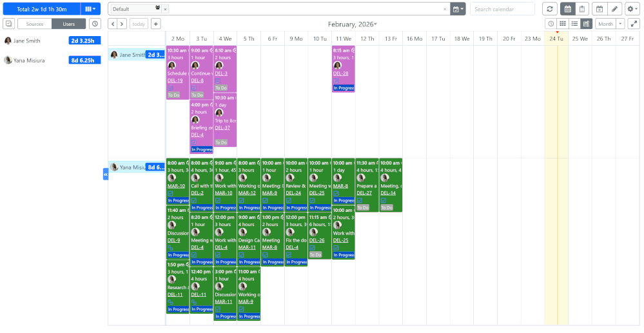Viewport: 644px width, 333px height.
Task: Remove the Default filter with its x
Action: point(165,9)
